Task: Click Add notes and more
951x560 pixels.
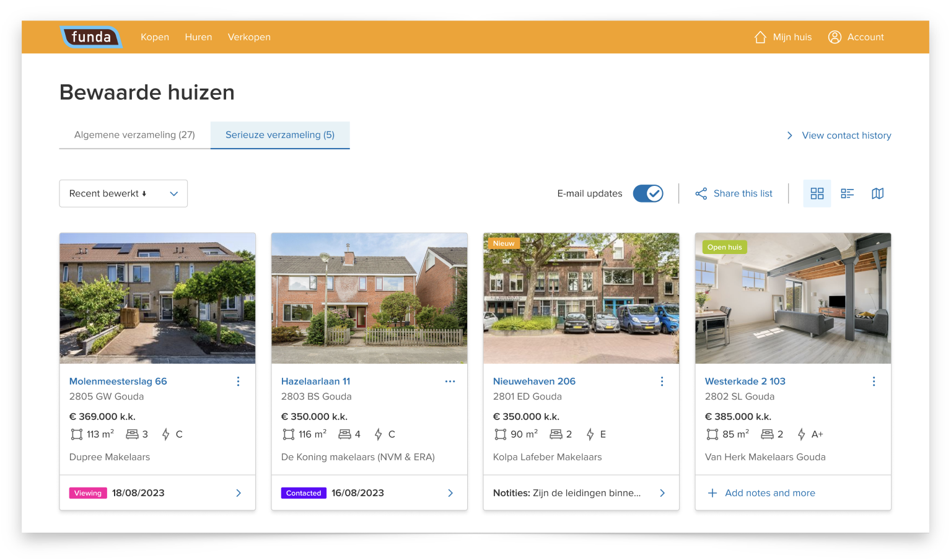Action: (x=770, y=493)
